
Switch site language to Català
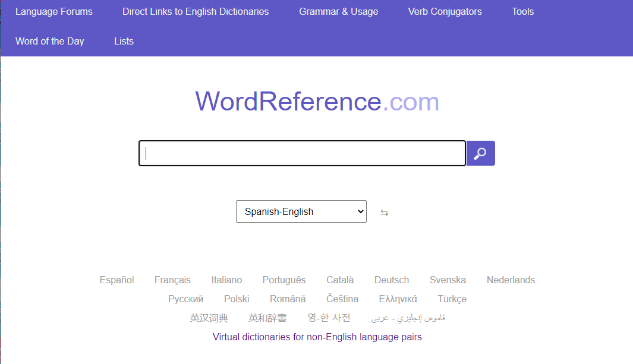tap(340, 280)
